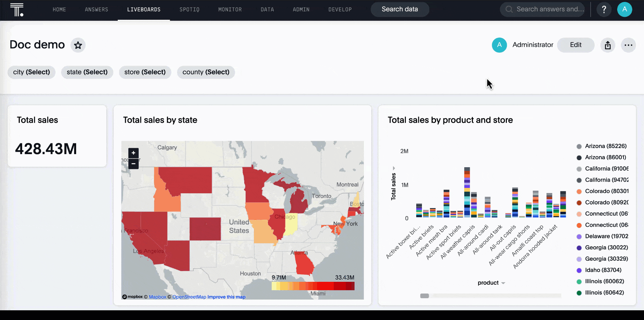Open the more options ellipsis menu
Screen dimensions: 644x320
coord(628,45)
